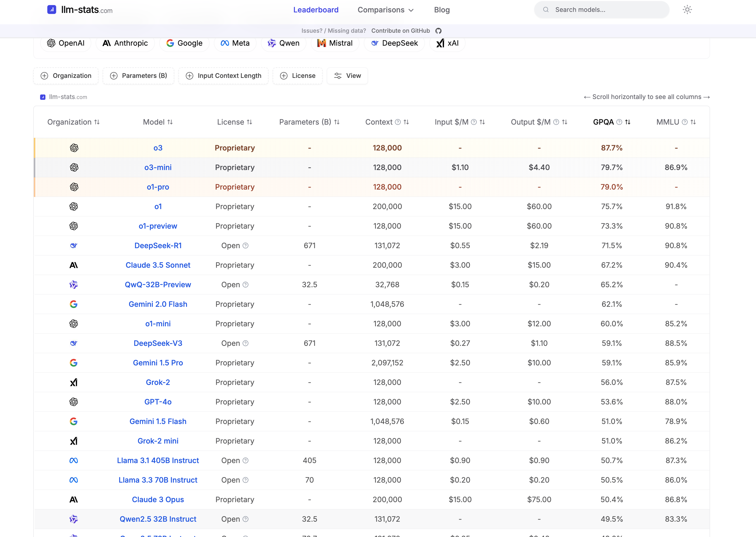Click the search magnifier icon

pyautogui.click(x=546, y=10)
